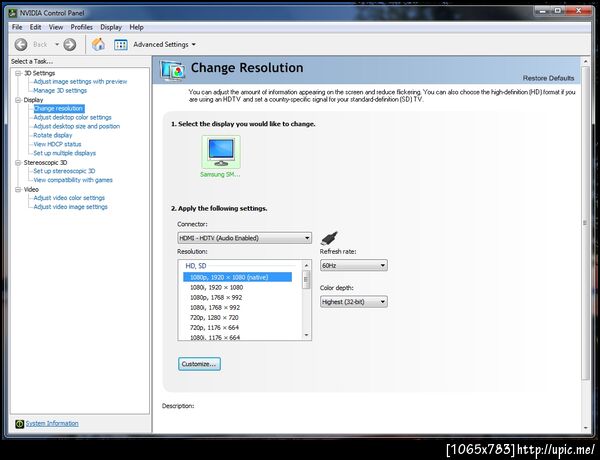
Task: Collapse the Display tree node
Action: [x=18, y=100]
